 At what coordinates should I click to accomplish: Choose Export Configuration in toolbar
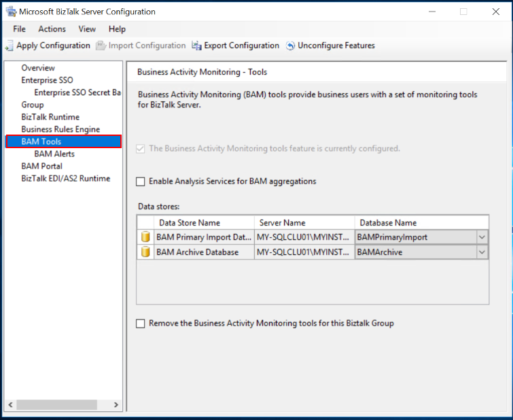236,46
